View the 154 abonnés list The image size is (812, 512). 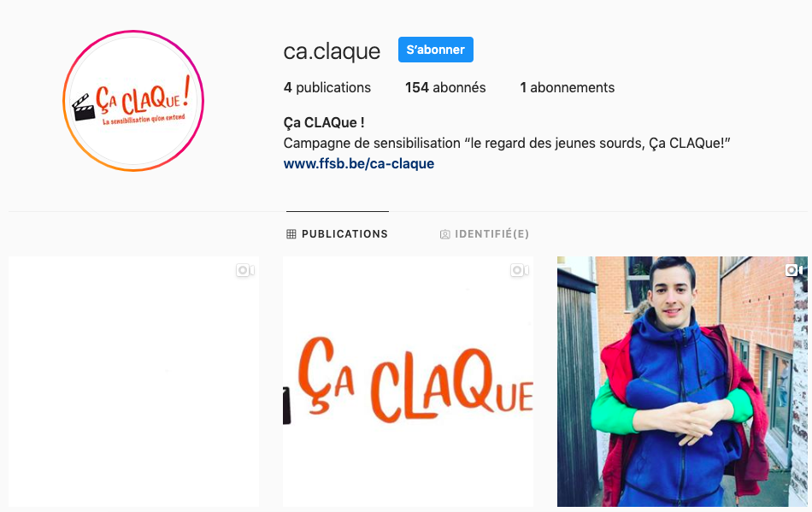click(x=445, y=87)
